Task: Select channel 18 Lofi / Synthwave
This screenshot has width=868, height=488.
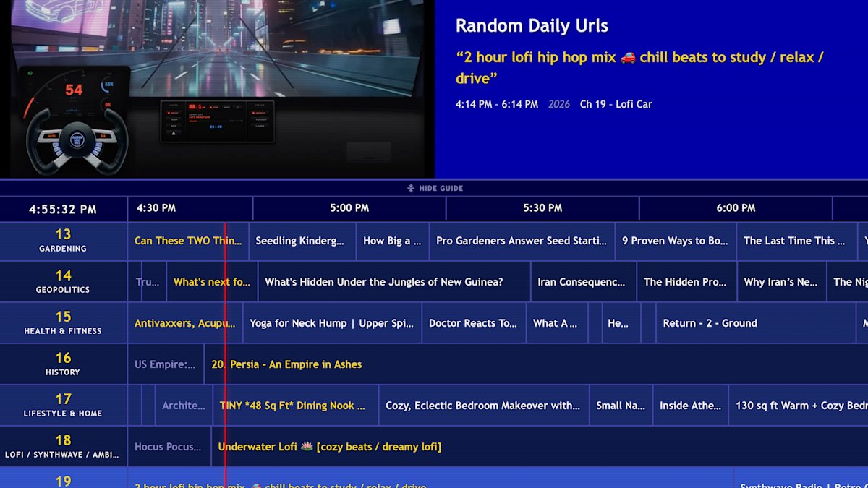Action: (x=63, y=447)
